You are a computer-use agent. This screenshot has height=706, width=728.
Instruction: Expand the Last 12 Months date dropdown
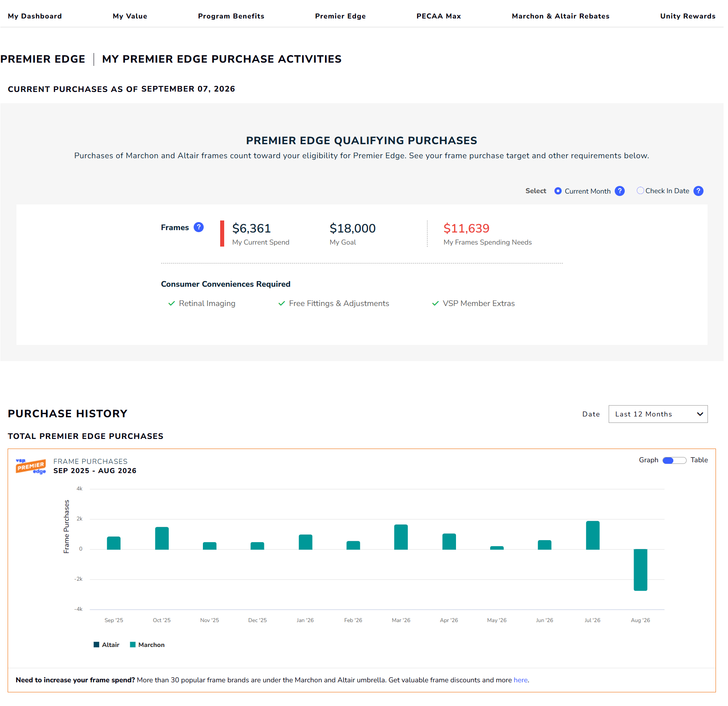[658, 414]
